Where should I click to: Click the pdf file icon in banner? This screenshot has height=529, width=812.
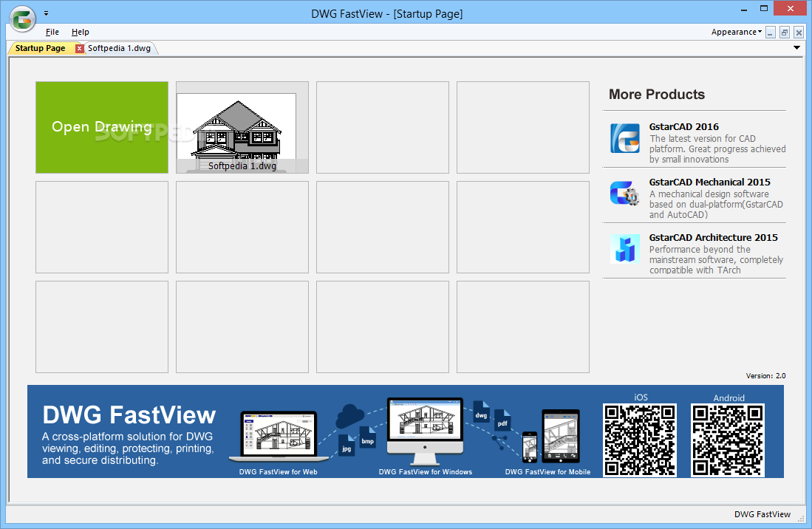[x=502, y=420]
